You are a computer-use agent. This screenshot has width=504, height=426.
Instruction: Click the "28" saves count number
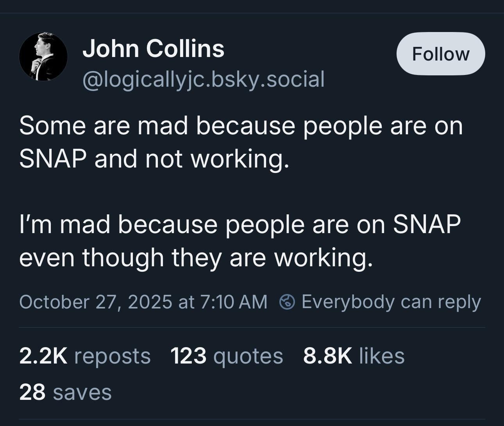32,392
